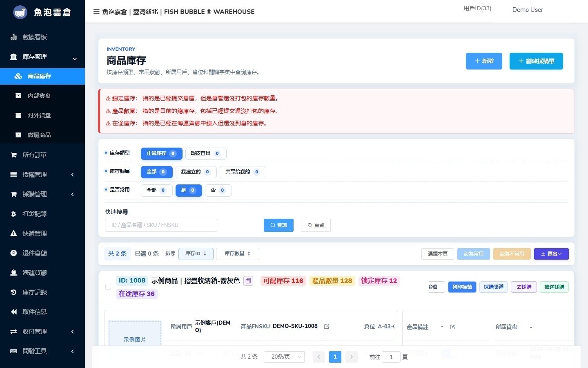Collapse the 庫存管理 sidebar menu
The image size is (588, 368).
[42, 57]
